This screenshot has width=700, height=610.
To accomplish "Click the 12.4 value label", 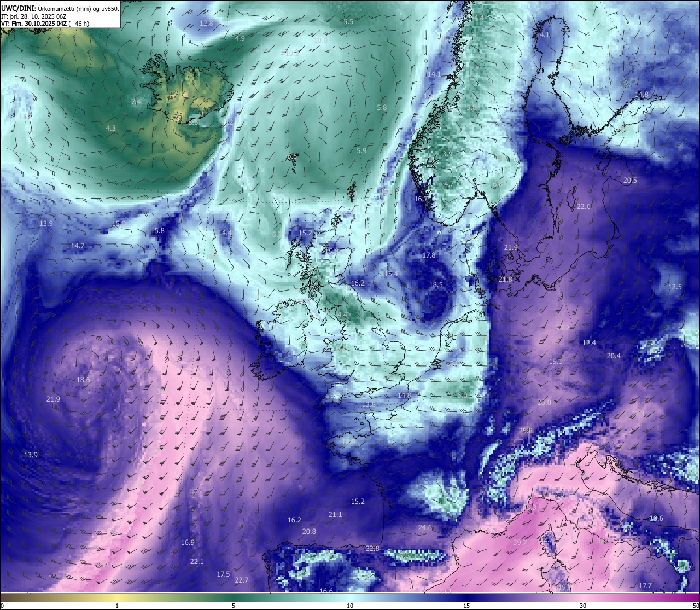I will click(589, 343).
